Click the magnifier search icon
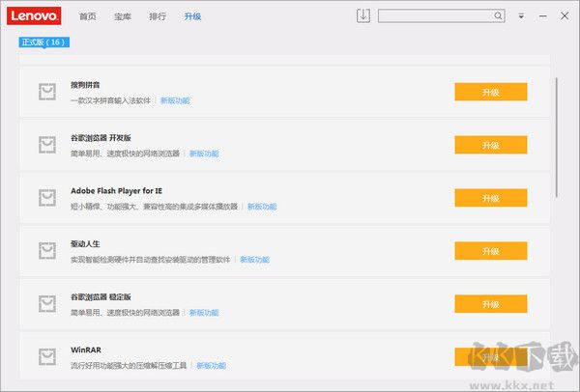 click(x=498, y=15)
